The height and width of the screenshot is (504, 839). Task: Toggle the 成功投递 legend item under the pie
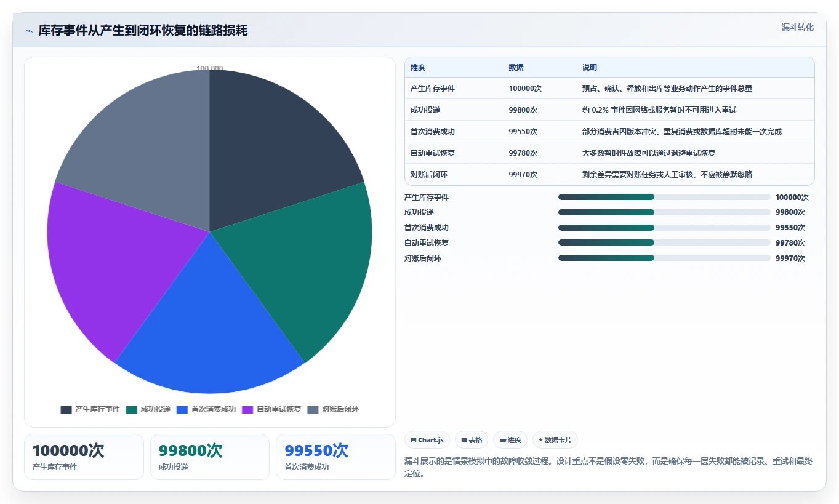click(148, 409)
